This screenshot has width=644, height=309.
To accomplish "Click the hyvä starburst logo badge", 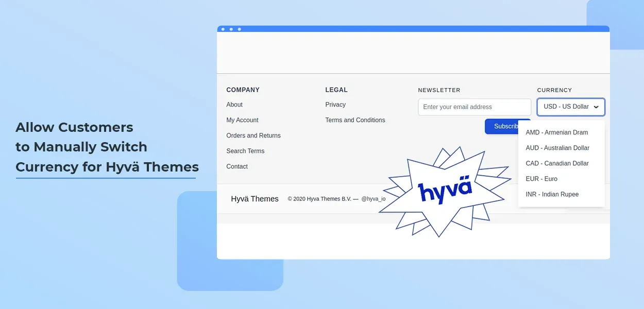I will tap(445, 192).
